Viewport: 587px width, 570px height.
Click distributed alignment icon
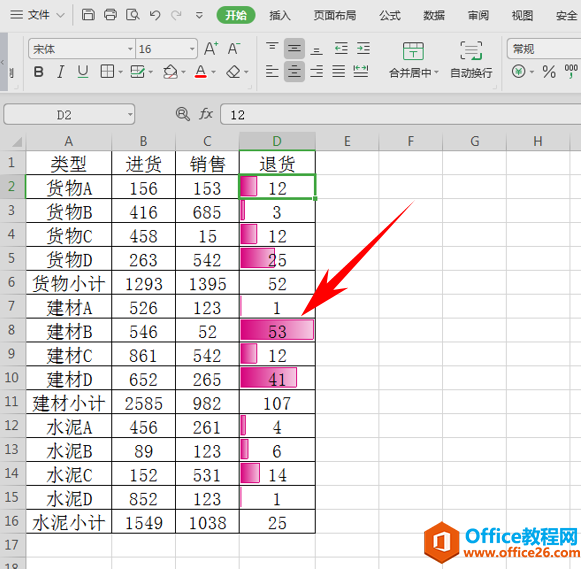[361, 71]
